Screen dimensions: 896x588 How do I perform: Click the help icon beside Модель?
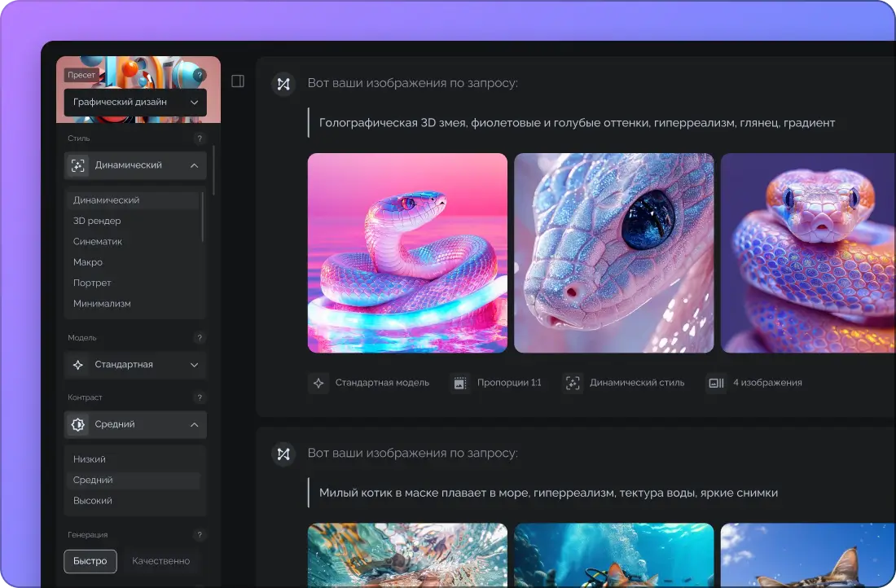tap(200, 338)
